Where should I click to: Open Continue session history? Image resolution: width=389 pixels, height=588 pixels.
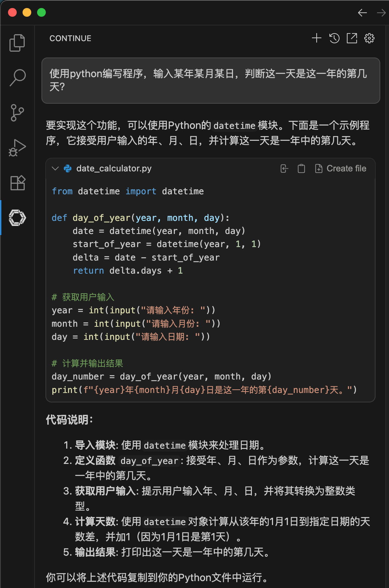point(334,38)
